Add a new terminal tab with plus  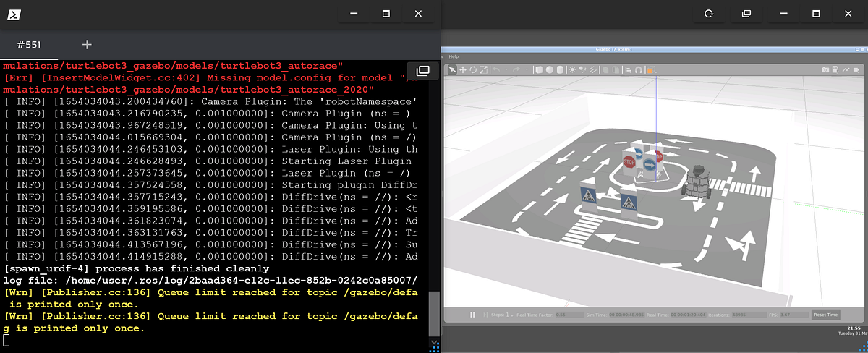pyautogui.click(x=87, y=45)
